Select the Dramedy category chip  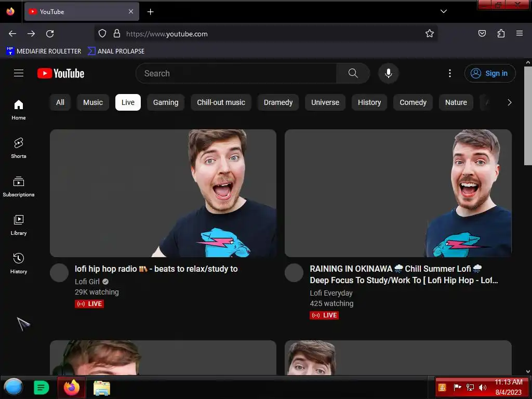[x=278, y=102]
